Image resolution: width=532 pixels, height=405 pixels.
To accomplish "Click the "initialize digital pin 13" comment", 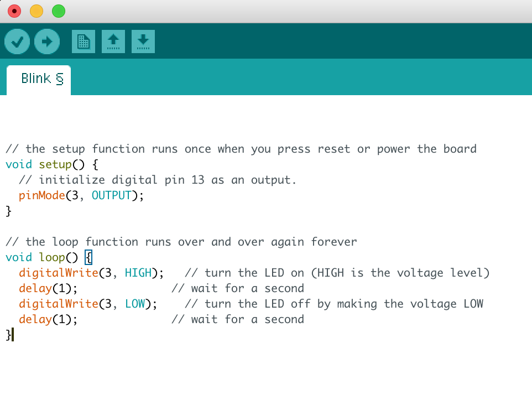I will point(158,180).
